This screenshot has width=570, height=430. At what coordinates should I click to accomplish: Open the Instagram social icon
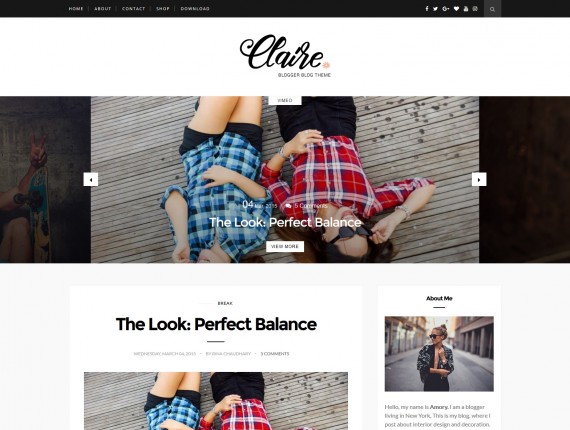click(x=475, y=9)
